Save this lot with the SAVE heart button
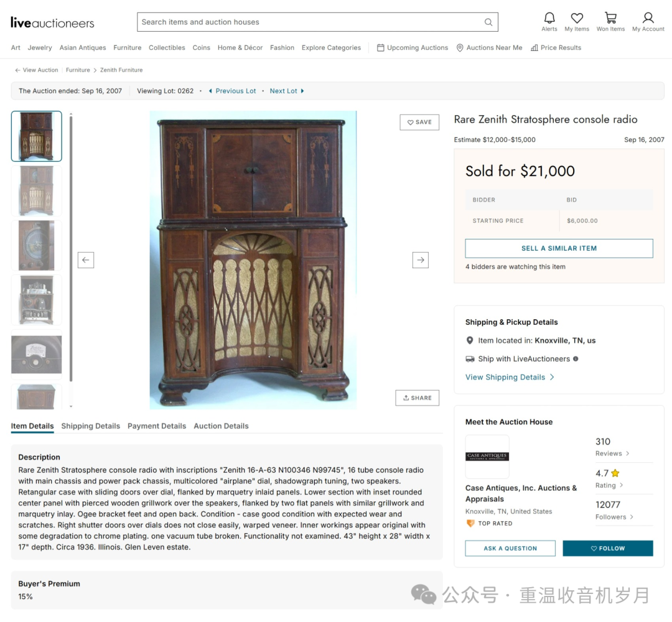This screenshot has height=622, width=672. (x=419, y=122)
